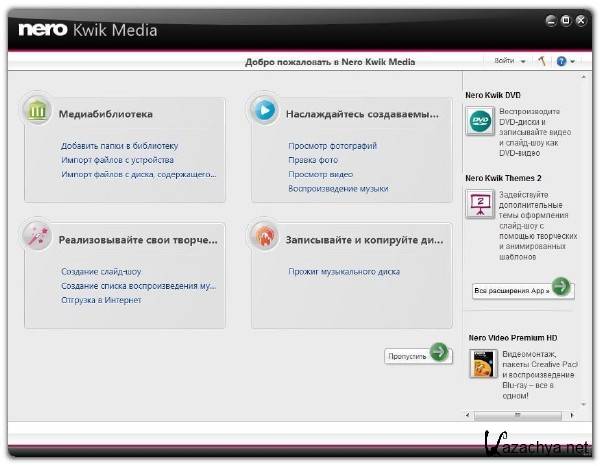
Task: Click the Медиабиблиотека library icon
Action: point(38,111)
